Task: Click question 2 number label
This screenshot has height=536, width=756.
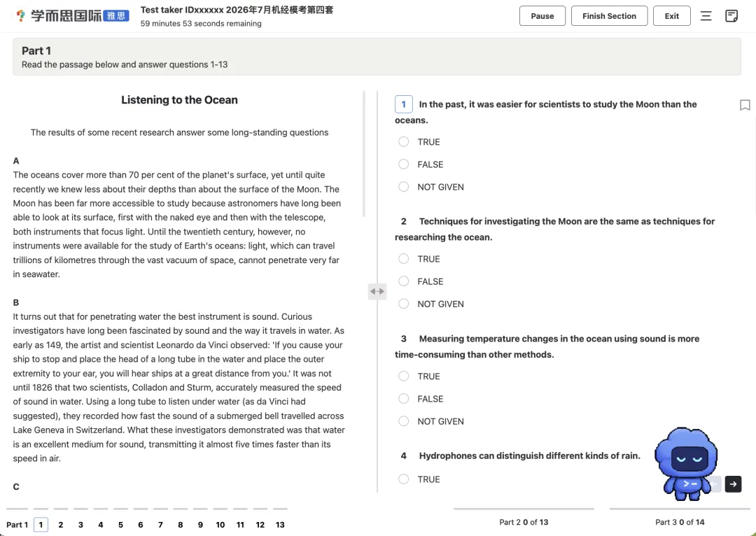Action: tap(404, 221)
